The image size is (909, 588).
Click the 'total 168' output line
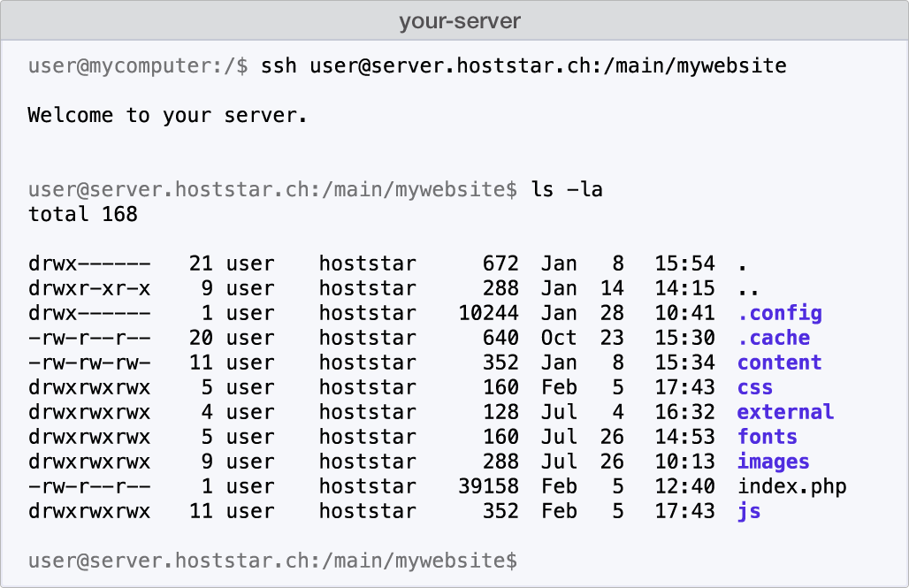tap(83, 215)
